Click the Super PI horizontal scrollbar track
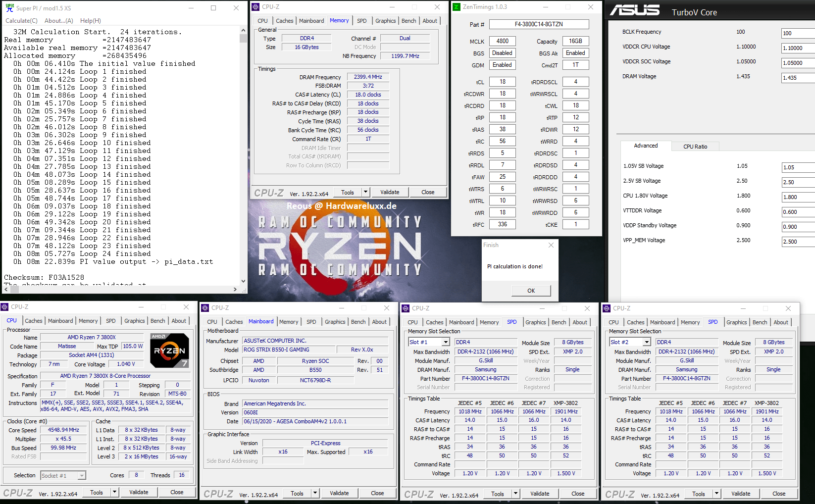Image resolution: width=815 pixels, height=504 pixels. (120, 289)
